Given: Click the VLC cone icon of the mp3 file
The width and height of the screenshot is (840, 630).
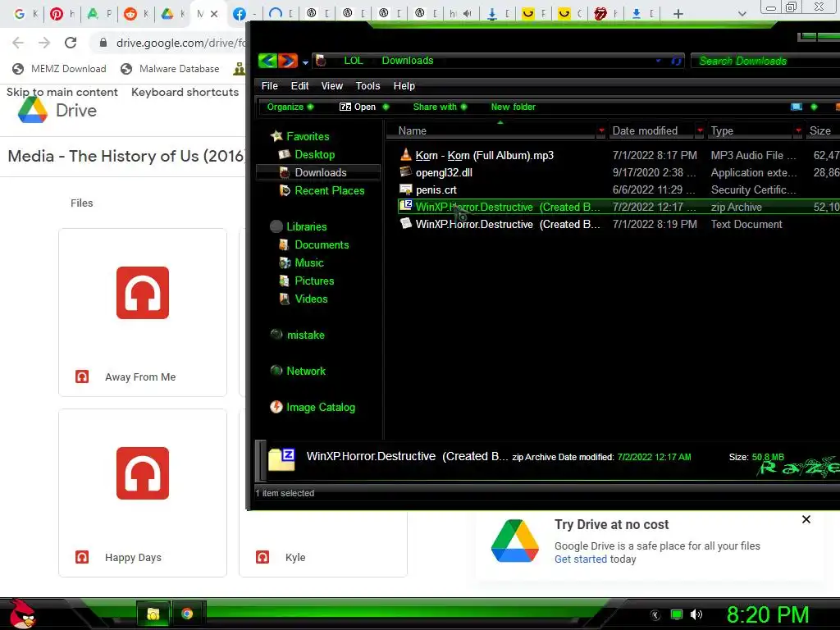Looking at the screenshot, I should [x=406, y=155].
